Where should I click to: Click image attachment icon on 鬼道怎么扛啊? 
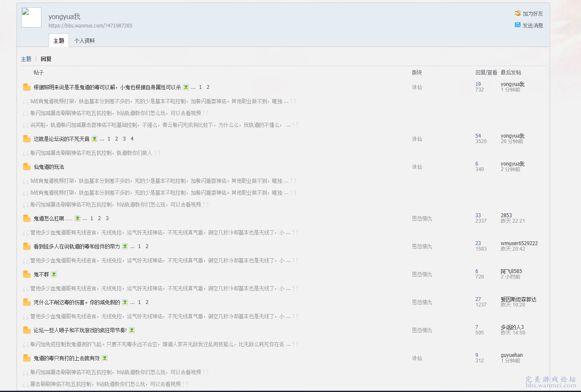point(77,218)
